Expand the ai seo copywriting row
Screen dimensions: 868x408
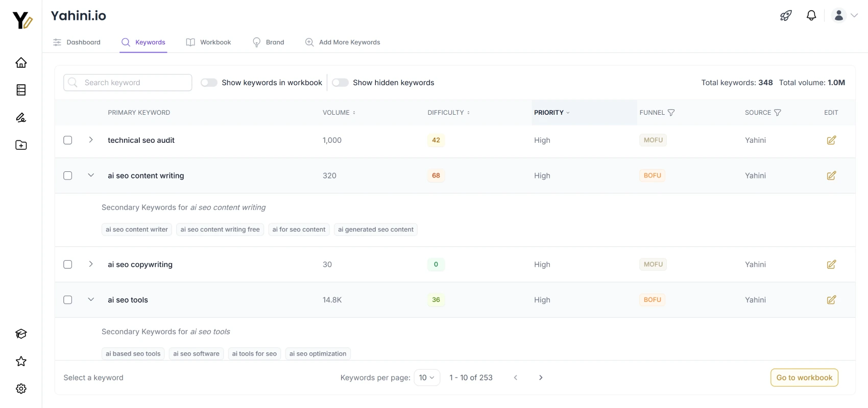point(91,264)
